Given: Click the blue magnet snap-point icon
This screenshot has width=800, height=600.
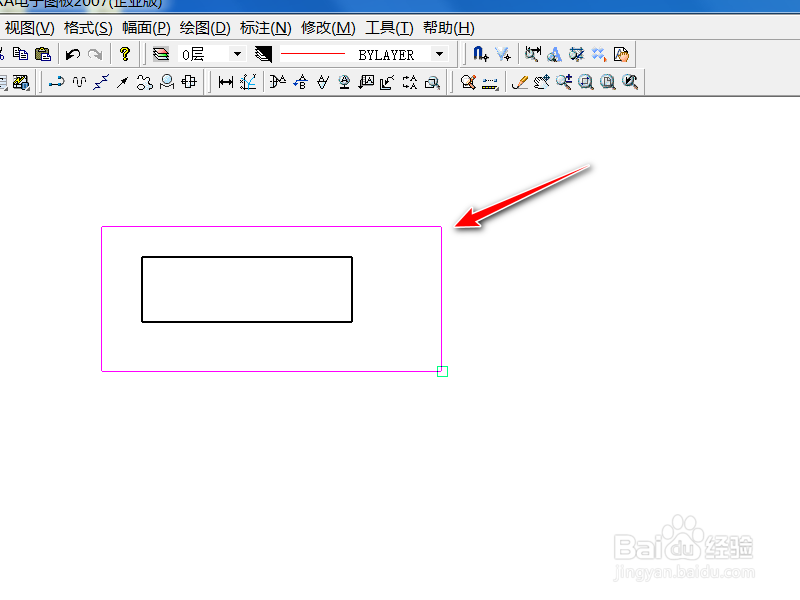Looking at the screenshot, I should coord(480,54).
